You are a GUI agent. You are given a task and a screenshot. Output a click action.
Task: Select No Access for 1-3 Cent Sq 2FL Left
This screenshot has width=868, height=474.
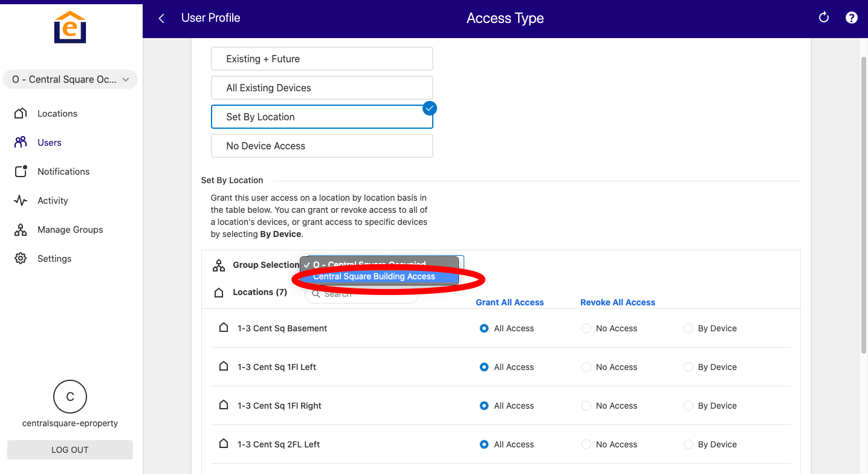586,444
